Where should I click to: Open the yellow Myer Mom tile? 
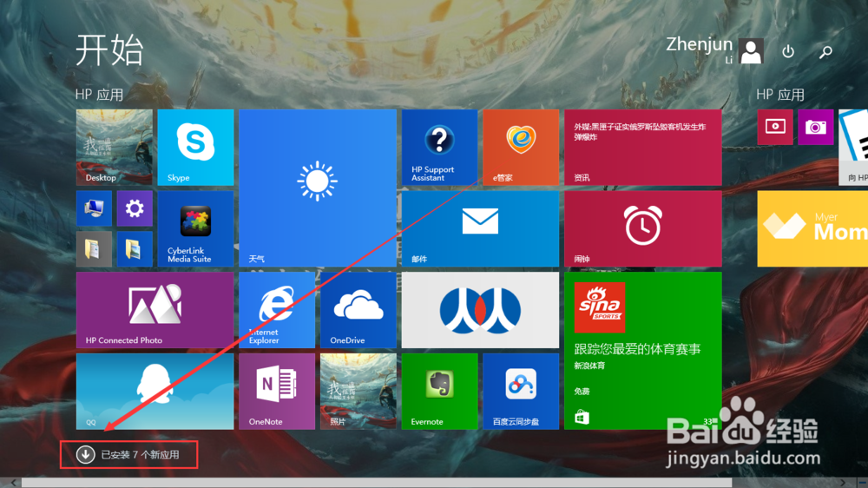[x=812, y=228]
